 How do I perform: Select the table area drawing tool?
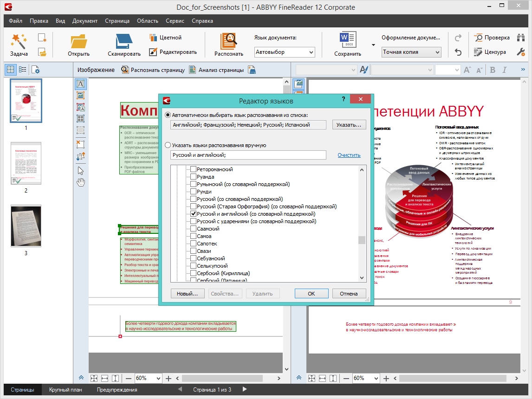pyautogui.click(x=80, y=118)
